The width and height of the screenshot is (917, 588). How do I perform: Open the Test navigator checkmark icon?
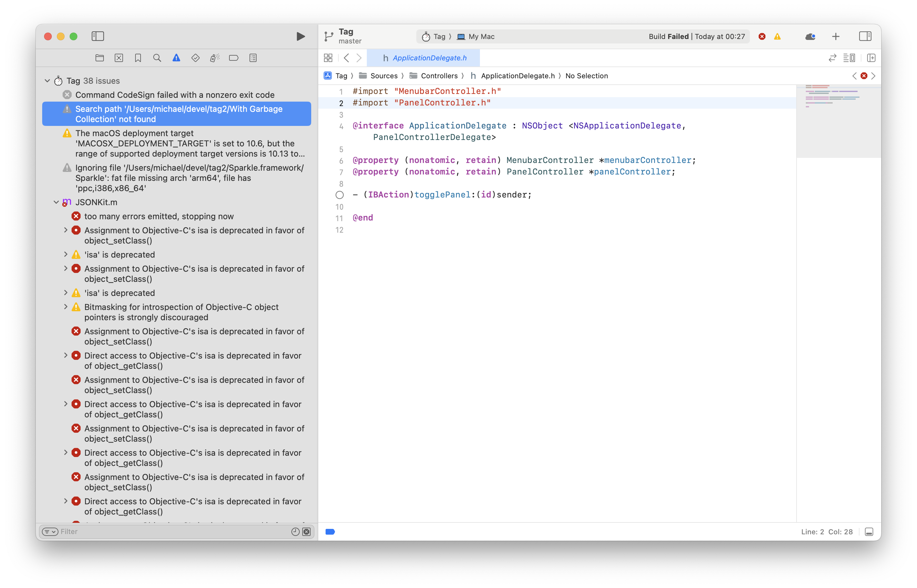196,58
